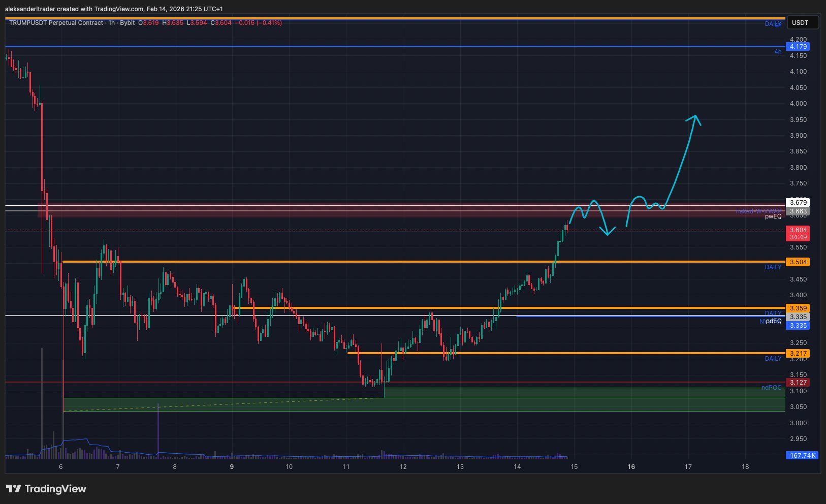826x504 pixels.
Task: Select the green demand zone rectangle
Action: point(424,404)
